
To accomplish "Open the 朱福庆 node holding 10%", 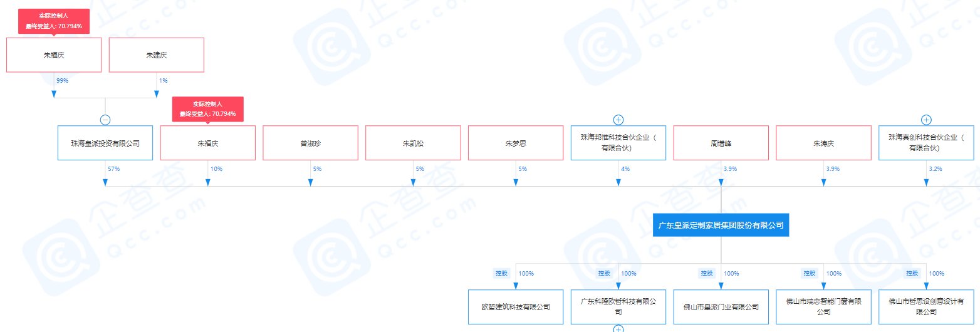I will [x=208, y=143].
